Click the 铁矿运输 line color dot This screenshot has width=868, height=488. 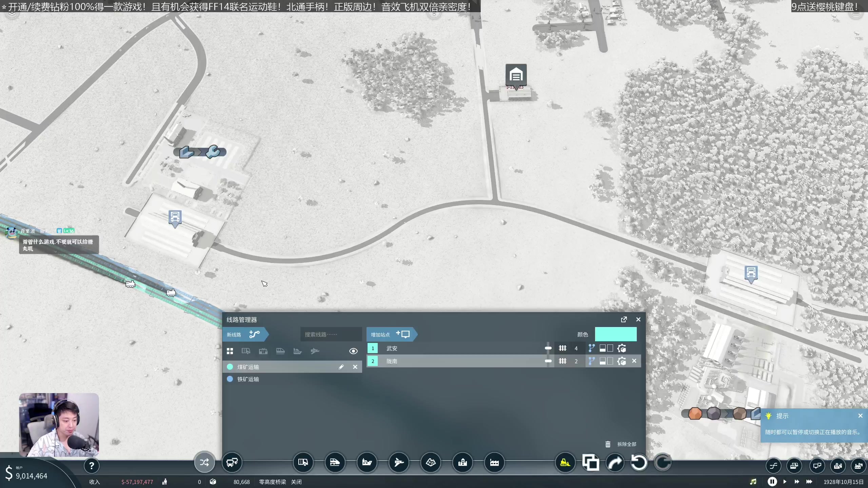(x=230, y=379)
